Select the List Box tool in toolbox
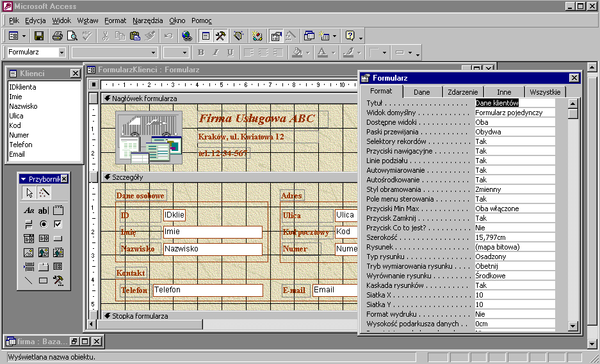The height and width of the screenshot is (364, 600). [x=44, y=239]
